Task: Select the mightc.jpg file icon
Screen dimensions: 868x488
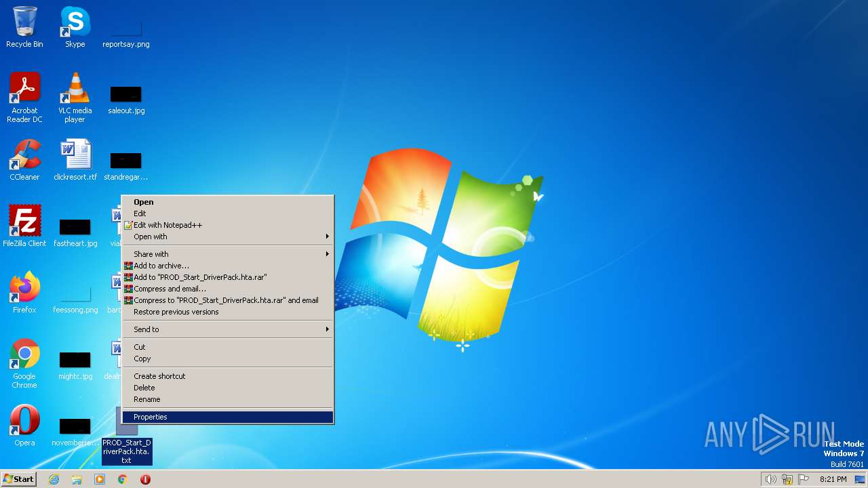Action: [x=75, y=365]
